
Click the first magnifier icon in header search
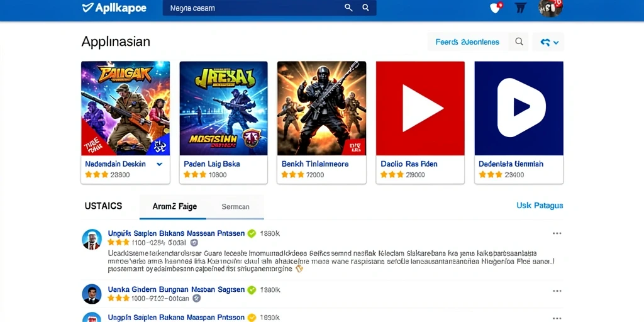click(x=348, y=8)
